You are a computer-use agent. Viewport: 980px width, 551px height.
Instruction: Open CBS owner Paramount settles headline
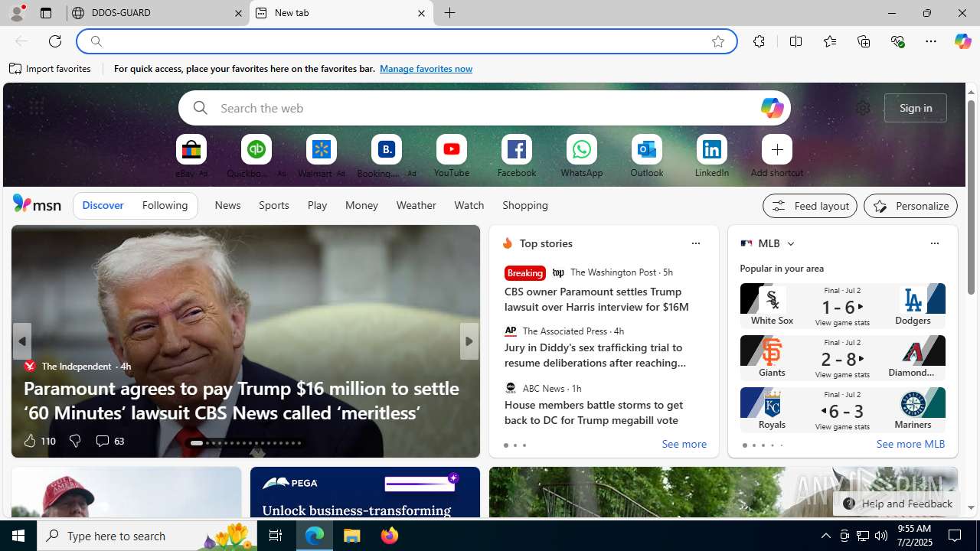pyautogui.click(x=596, y=299)
